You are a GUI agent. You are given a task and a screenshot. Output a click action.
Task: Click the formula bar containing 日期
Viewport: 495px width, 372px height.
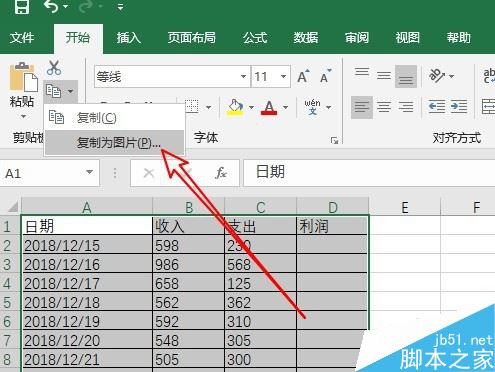[369, 173]
